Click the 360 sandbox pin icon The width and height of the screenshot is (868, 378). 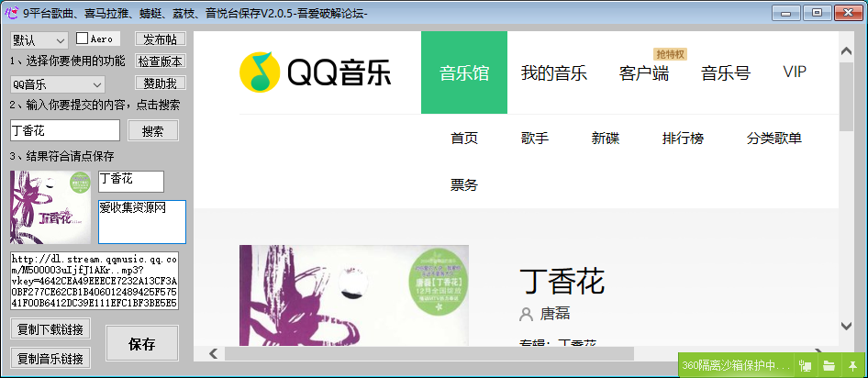click(854, 365)
